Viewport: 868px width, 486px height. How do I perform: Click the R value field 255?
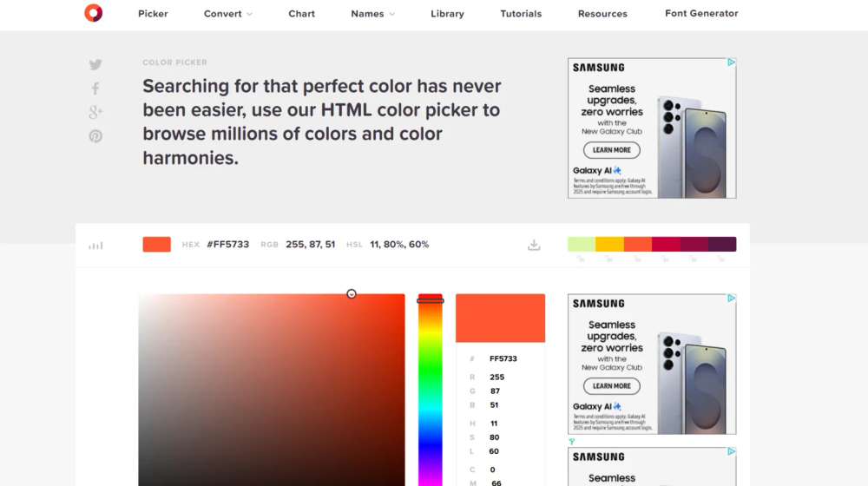[x=497, y=377]
